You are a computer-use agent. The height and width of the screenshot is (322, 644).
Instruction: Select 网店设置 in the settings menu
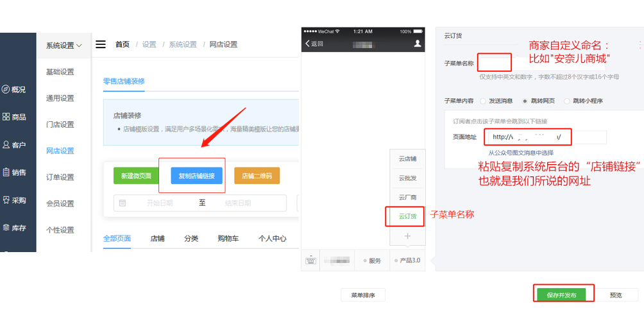click(60, 151)
